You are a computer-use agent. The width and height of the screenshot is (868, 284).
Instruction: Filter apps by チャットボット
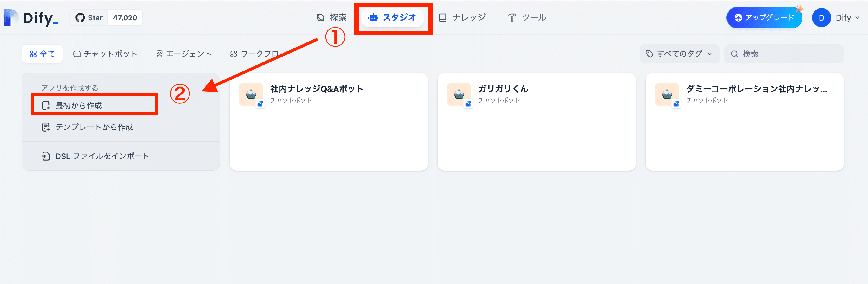coord(105,54)
